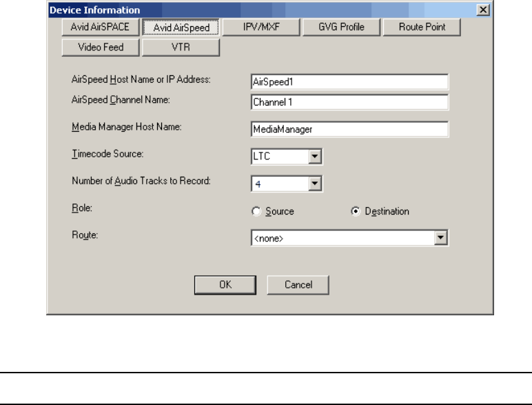Viewport: 532px width, 405px height.
Task: Expand the Number of Audio Tracks dropdown
Action: click(315, 184)
